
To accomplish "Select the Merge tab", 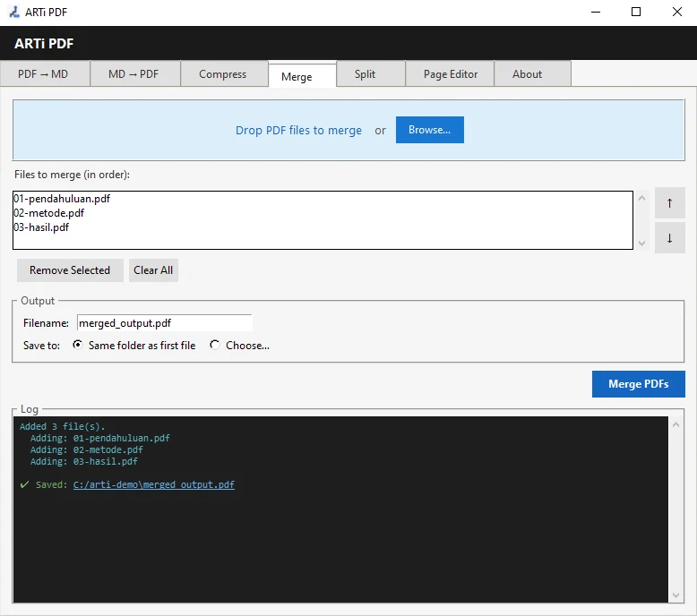I will click(302, 75).
